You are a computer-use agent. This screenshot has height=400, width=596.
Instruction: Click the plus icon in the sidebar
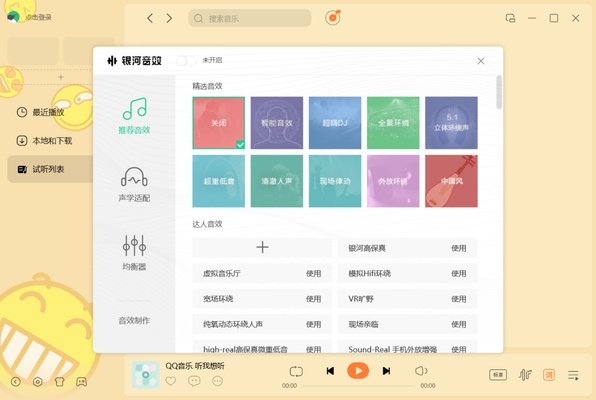click(x=61, y=77)
